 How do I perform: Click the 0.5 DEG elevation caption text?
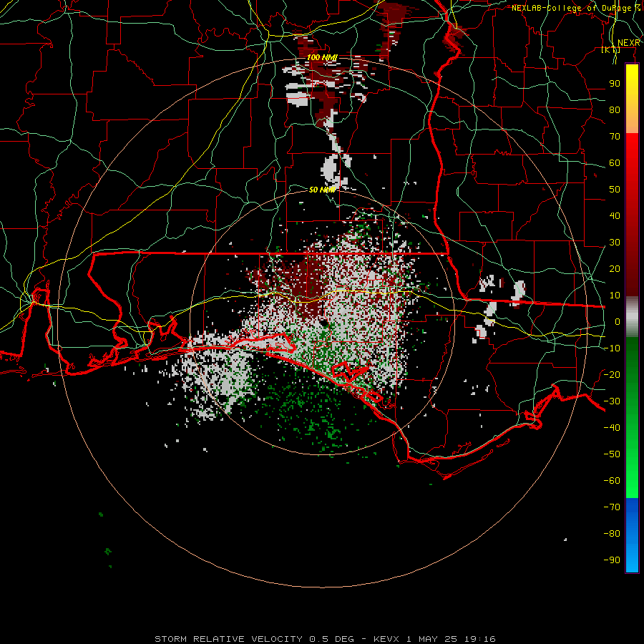(x=330, y=639)
